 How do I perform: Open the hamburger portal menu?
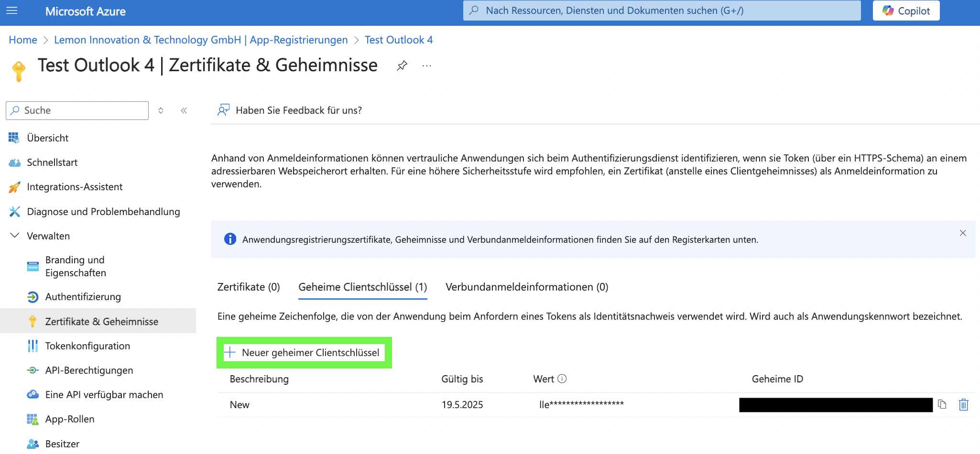tap(12, 11)
